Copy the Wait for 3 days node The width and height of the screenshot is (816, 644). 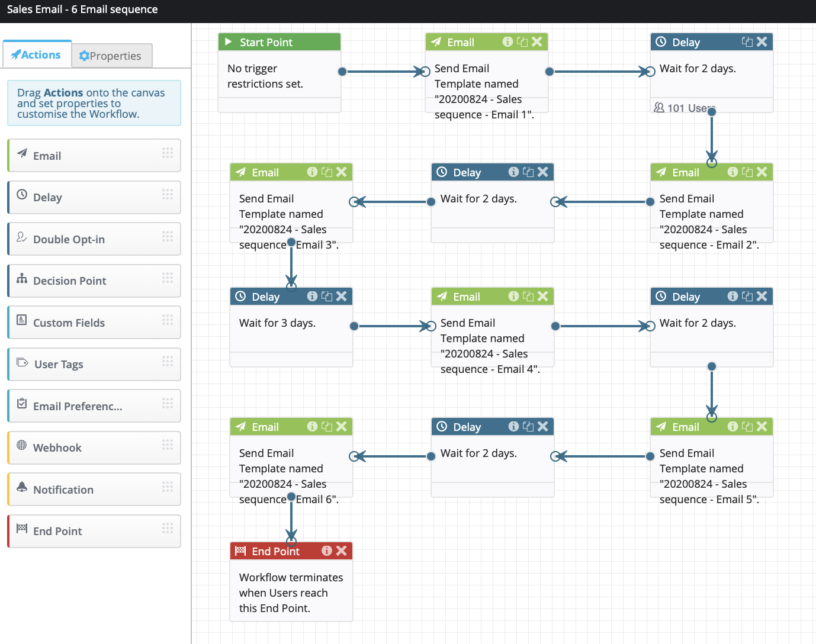tap(327, 296)
